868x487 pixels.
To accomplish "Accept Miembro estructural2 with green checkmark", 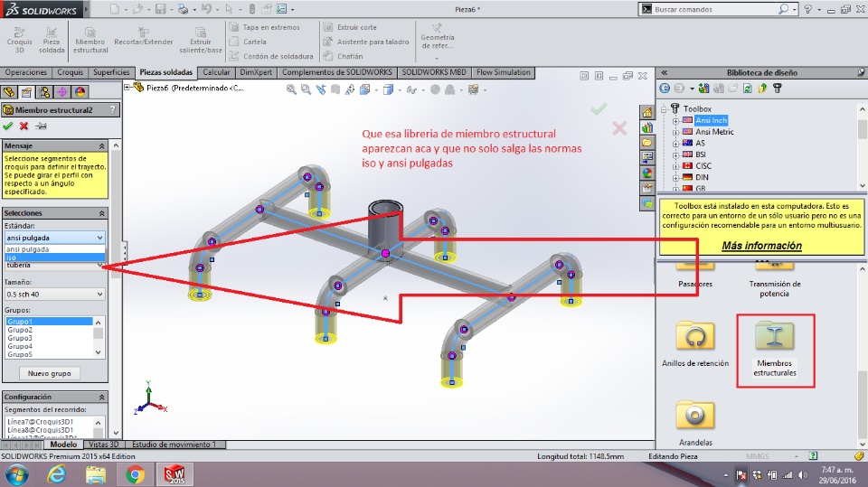I will pyautogui.click(x=8, y=126).
